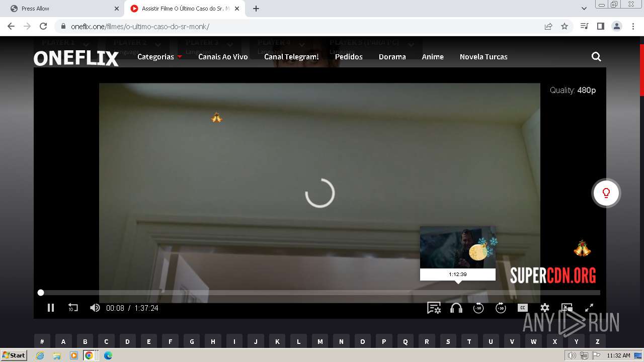Filter by the # symbol
Screen dimensions: 644x362
click(x=42, y=341)
